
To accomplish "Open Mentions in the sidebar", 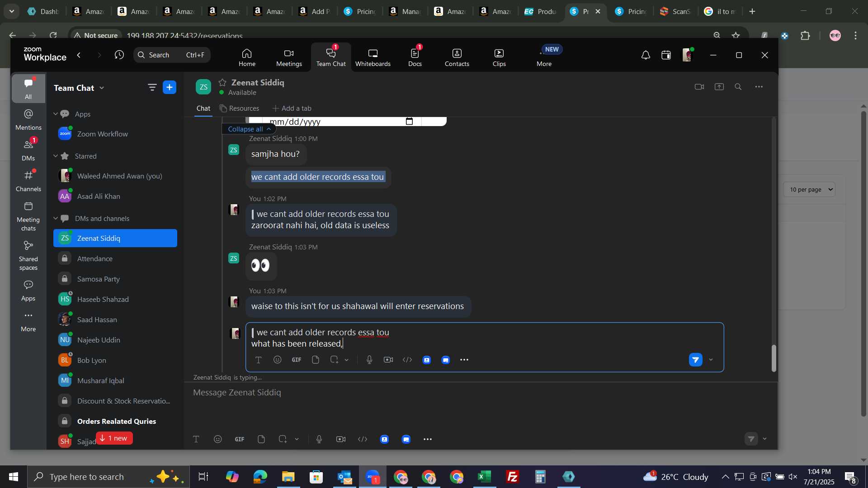I will [x=28, y=120].
